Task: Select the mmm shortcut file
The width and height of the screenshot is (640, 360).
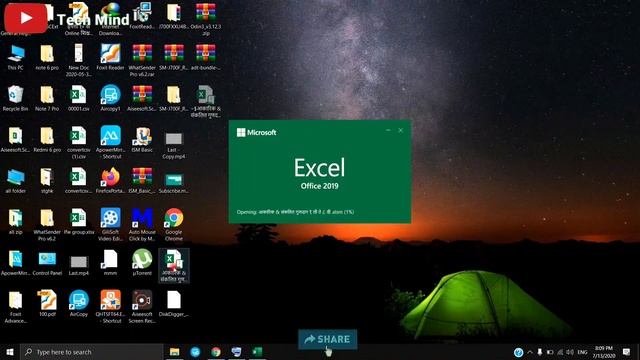Action: 110,262
